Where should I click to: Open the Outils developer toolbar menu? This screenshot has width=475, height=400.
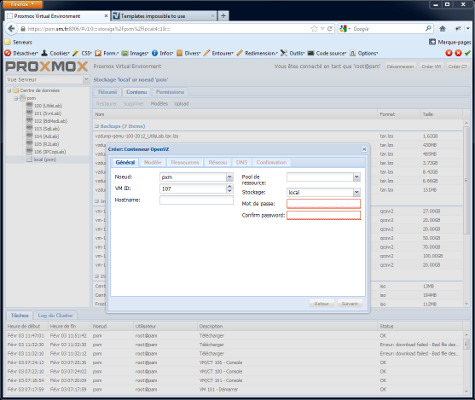[292, 53]
